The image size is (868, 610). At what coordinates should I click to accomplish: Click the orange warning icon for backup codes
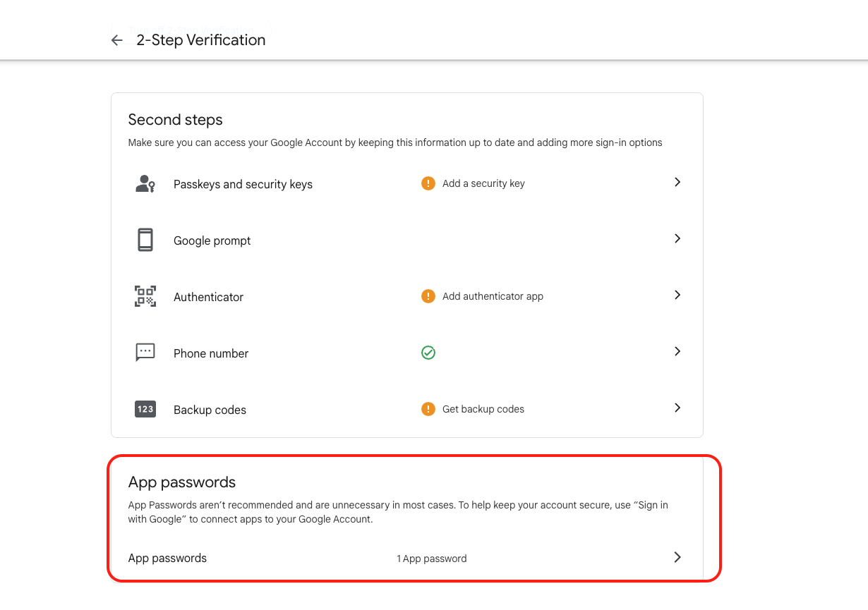pyautogui.click(x=428, y=409)
